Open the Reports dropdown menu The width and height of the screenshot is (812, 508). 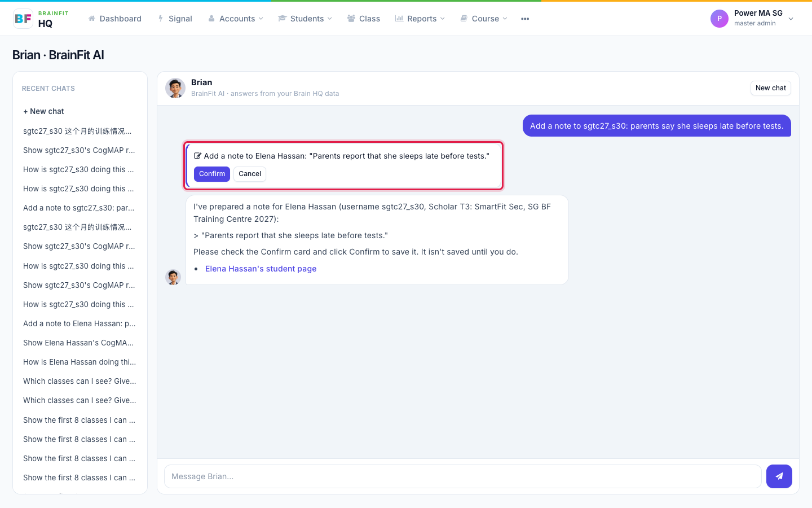(x=420, y=19)
